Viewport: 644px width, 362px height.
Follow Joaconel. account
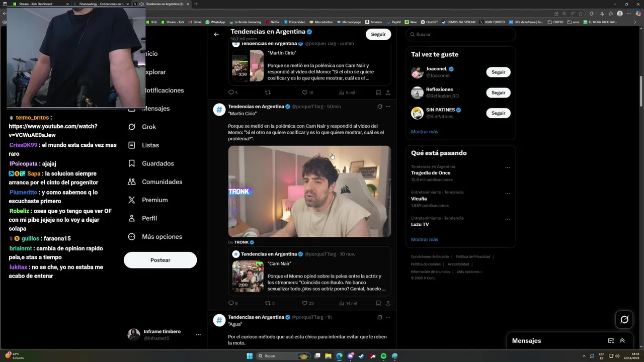pyautogui.click(x=498, y=72)
